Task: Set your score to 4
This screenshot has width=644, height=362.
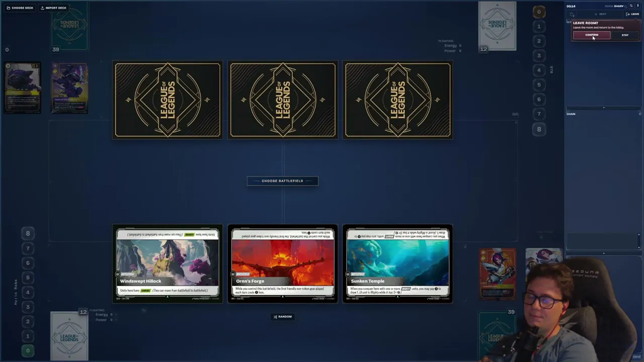Action: click(28, 292)
